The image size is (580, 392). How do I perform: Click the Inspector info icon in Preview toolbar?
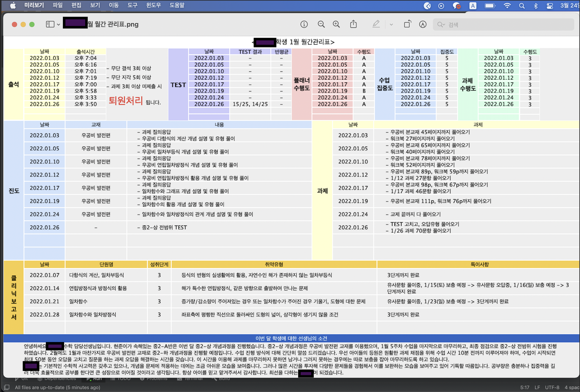point(304,24)
